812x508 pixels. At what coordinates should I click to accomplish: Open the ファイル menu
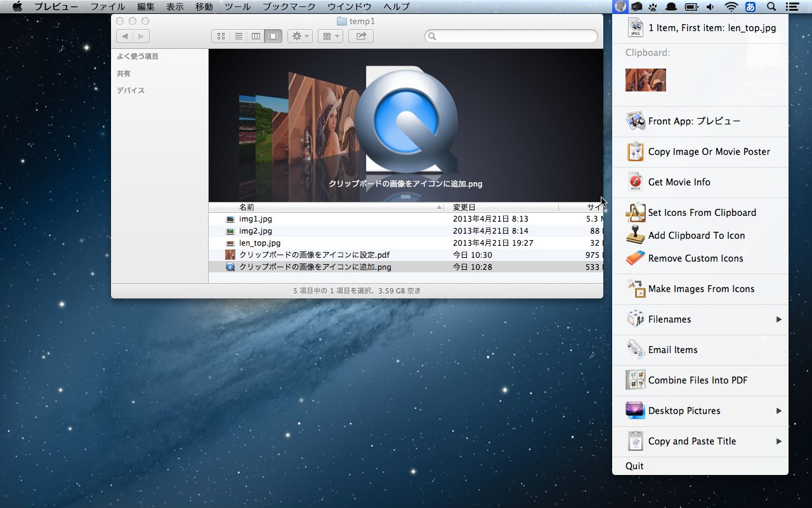tap(108, 7)
